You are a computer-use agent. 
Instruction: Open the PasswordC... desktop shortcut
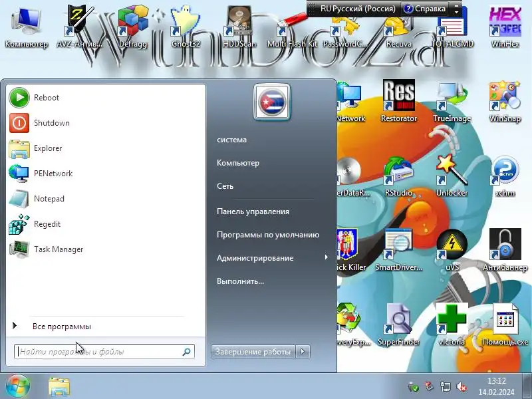[345, 32]
